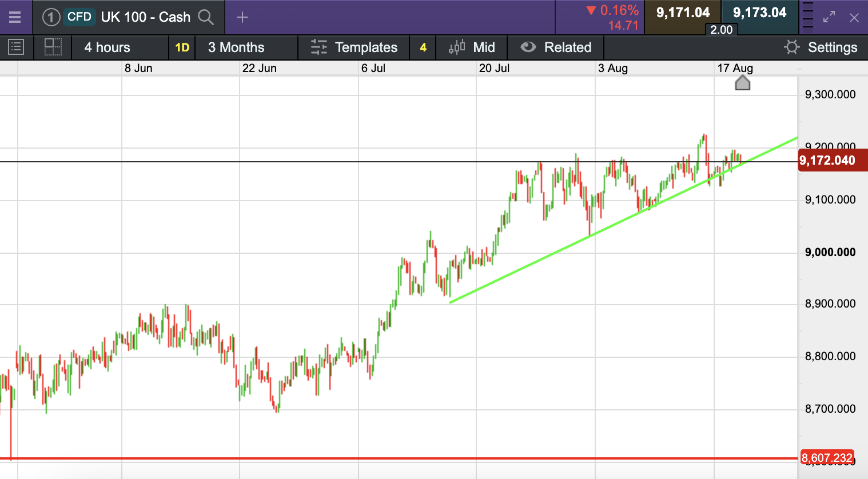This screenshot has width=868, height=479.
Task: Select the green ascending trendline
Action: [x=623, y=220]
